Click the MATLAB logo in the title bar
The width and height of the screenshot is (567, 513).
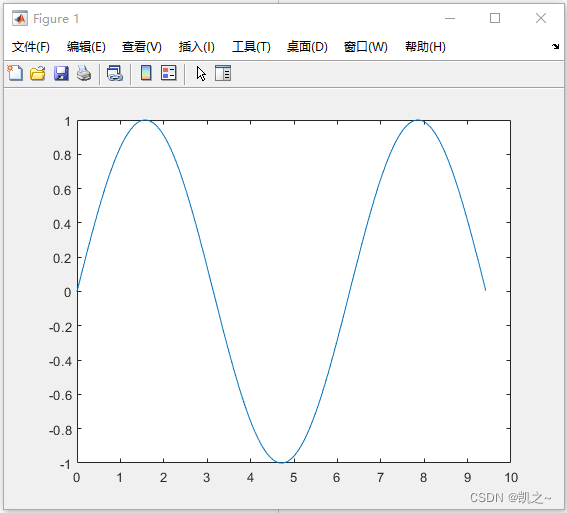tap(20, 18)
